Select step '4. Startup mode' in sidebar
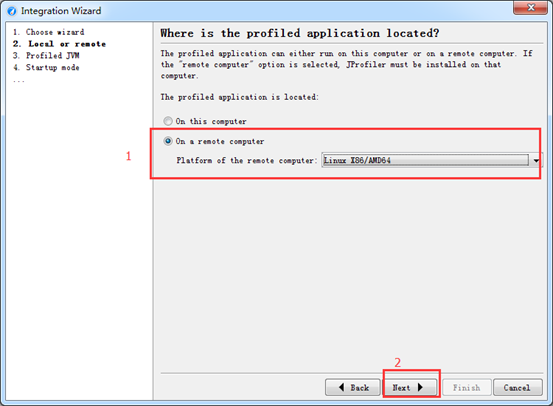This screenshot has height=406, width=553. coord(46,67)
